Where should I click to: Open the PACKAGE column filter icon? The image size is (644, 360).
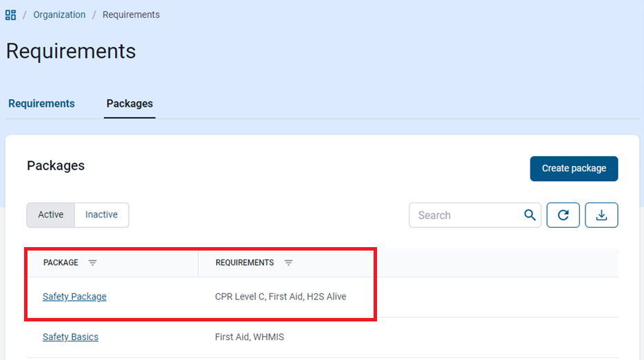[x=93, y=263]
